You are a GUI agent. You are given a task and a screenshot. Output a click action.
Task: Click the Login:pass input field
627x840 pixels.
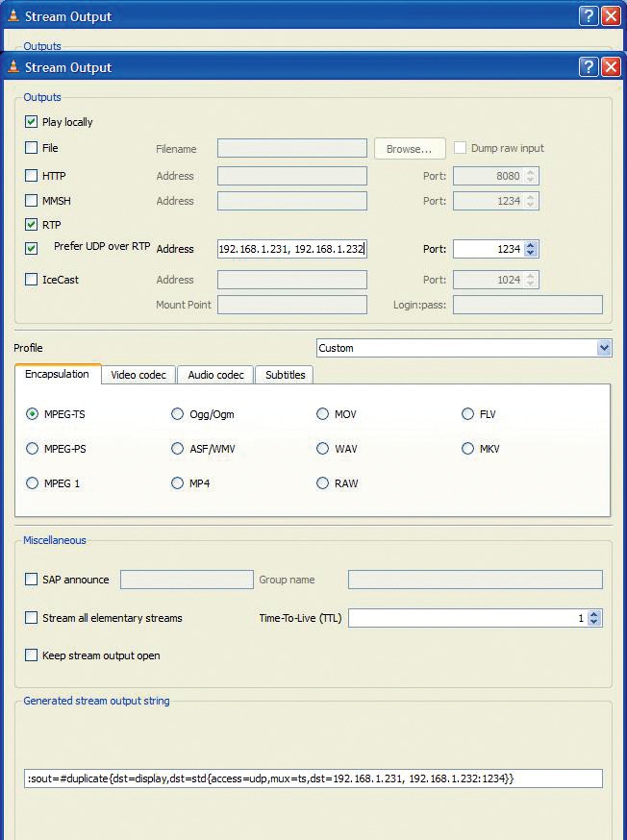coord(528,305)
